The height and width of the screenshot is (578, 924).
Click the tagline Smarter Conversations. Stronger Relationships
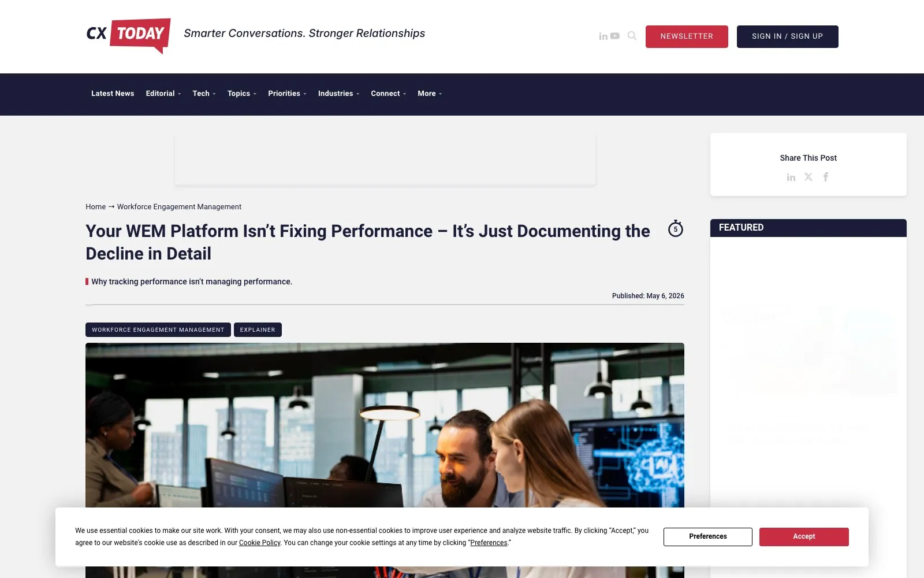click(304, 34)
